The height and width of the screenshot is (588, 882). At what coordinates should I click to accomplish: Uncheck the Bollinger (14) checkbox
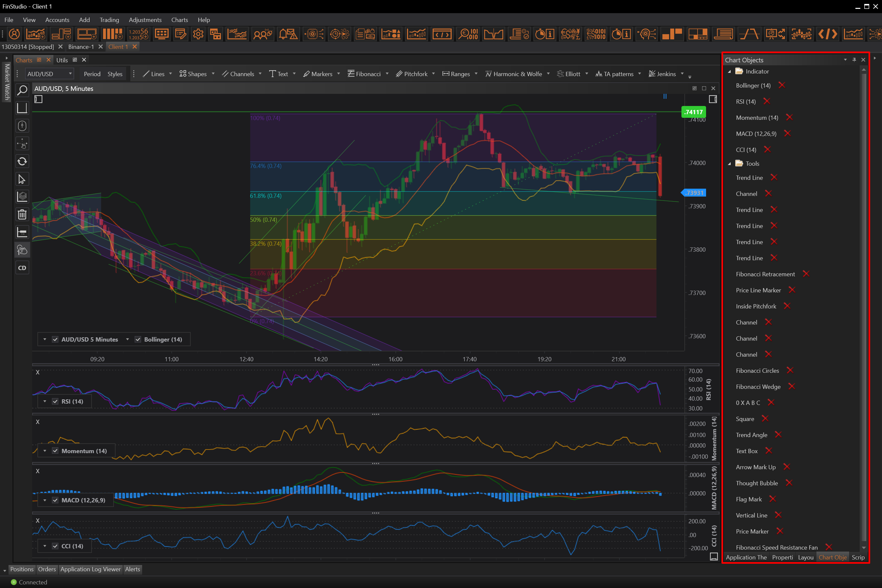(138, 339)
